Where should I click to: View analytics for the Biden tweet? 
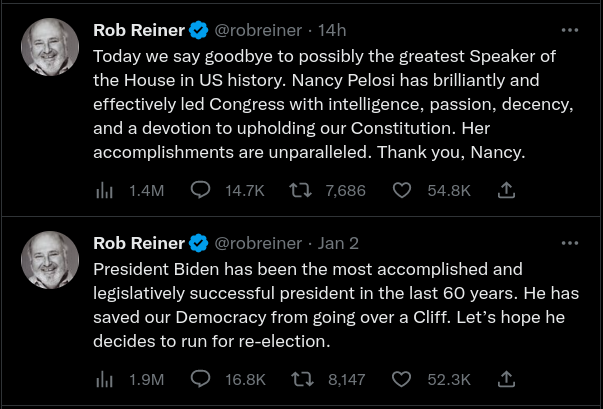coord(103,379)
